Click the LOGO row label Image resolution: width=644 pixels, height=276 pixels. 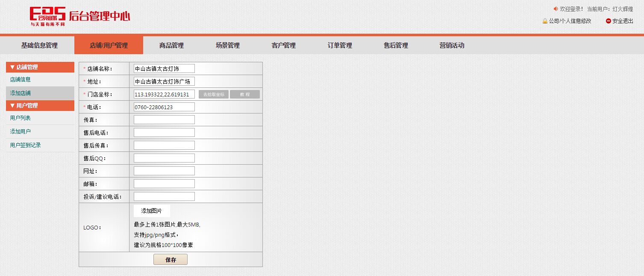(92, 227)
